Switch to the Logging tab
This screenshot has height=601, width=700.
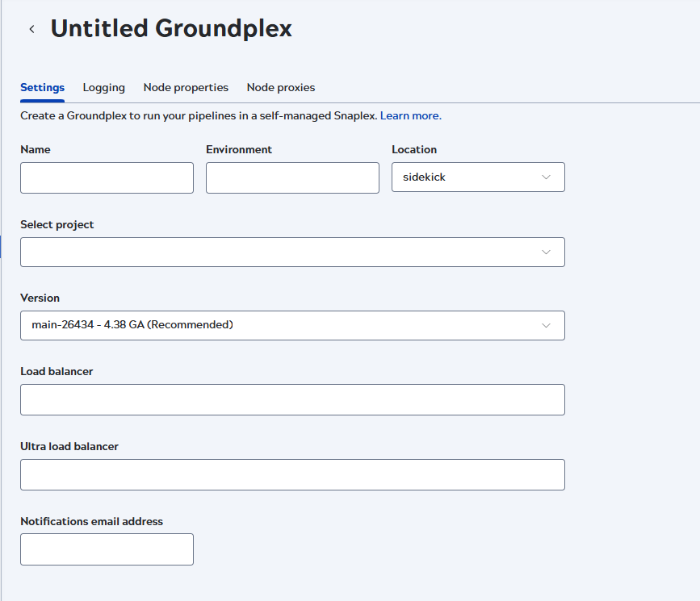coord(103,87)
